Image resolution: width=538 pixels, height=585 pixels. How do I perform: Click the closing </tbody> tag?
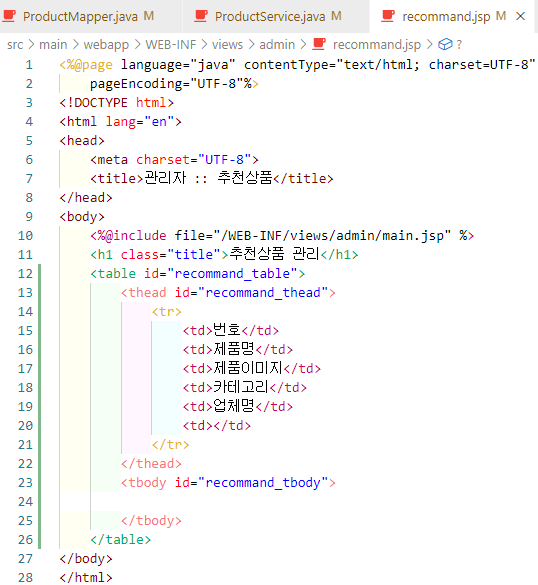[151, 521]
